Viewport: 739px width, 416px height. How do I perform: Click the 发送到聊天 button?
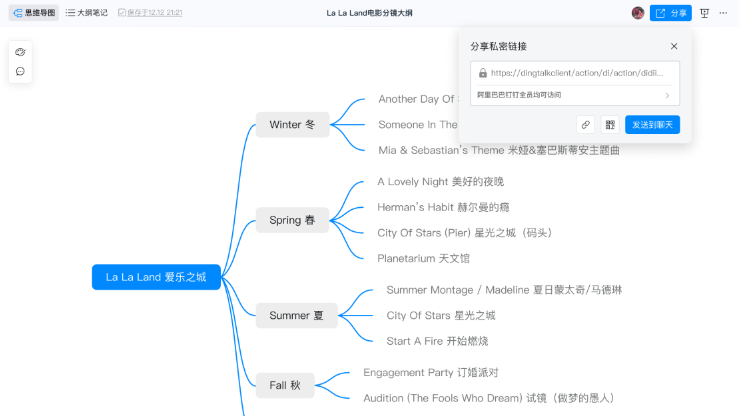click(652, 125)
